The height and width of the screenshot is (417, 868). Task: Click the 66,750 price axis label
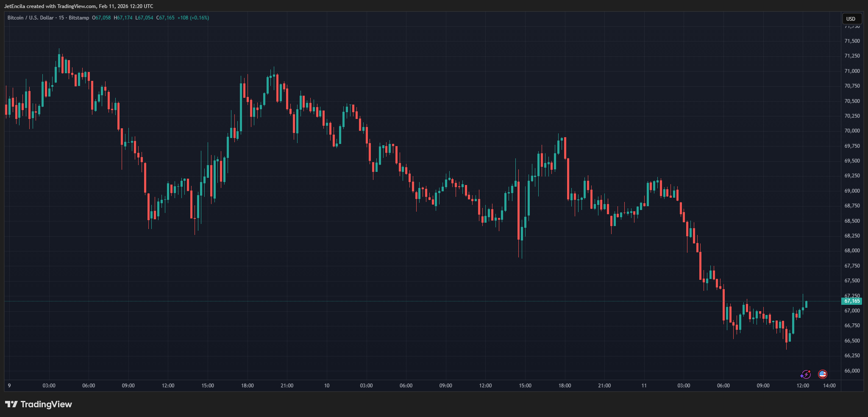click(852, 326)
